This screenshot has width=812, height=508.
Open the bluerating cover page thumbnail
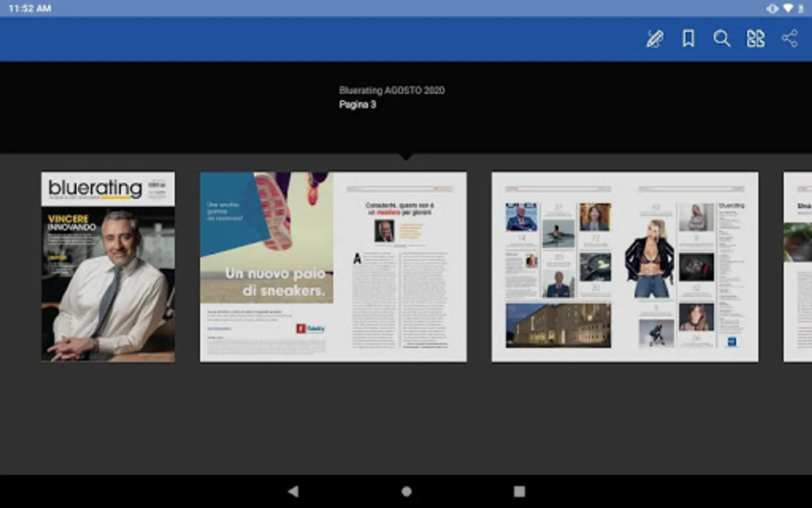click(108, 267)
